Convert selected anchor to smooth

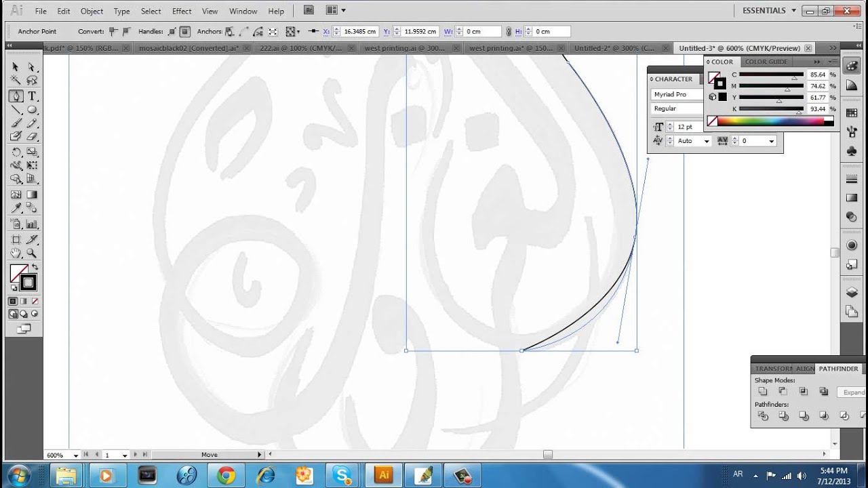click(x=126, y=32)
